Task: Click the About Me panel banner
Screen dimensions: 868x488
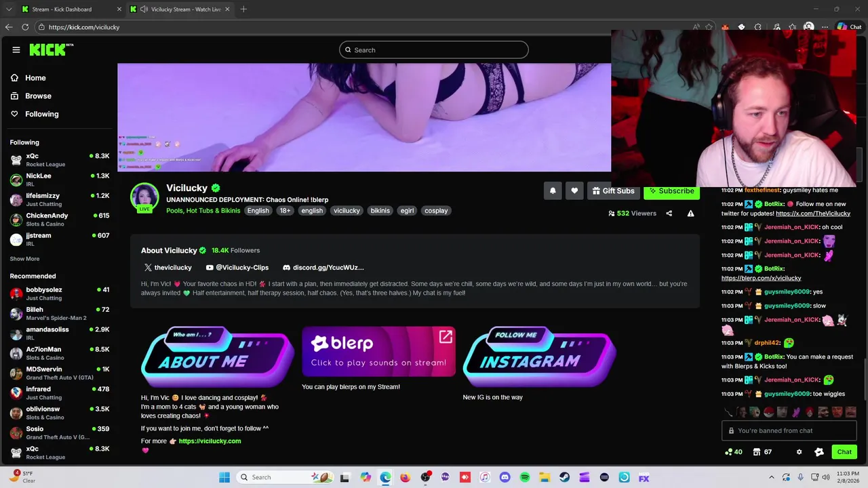Action: tap(218, 357)
